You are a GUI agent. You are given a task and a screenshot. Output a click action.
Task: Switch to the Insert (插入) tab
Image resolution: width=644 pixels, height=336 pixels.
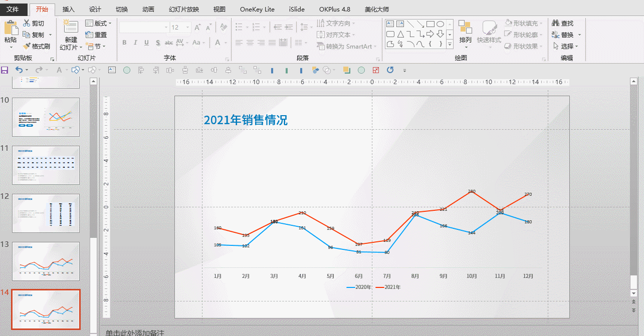[69, 10]
